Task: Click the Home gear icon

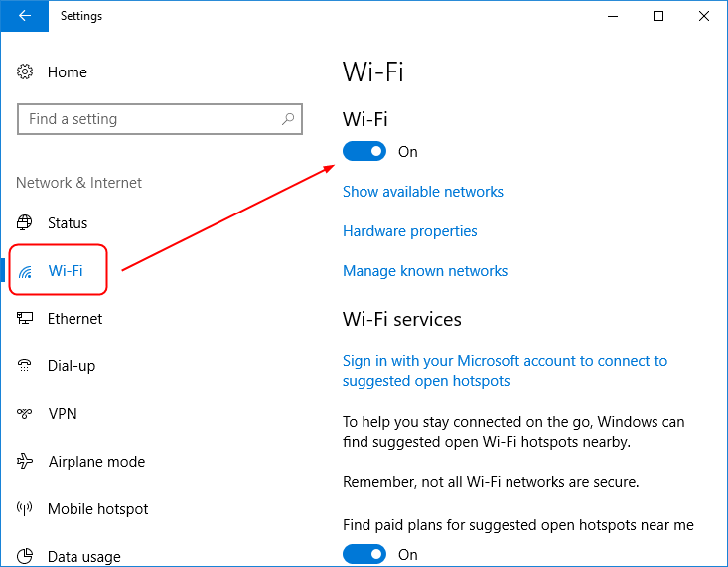Action: pyautogui.click(x=26, y=72)
